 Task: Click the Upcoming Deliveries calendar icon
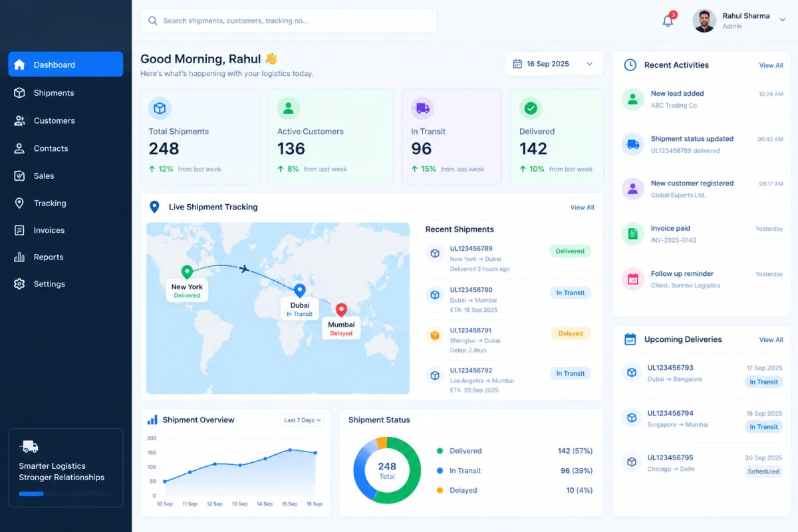point(630,339)
